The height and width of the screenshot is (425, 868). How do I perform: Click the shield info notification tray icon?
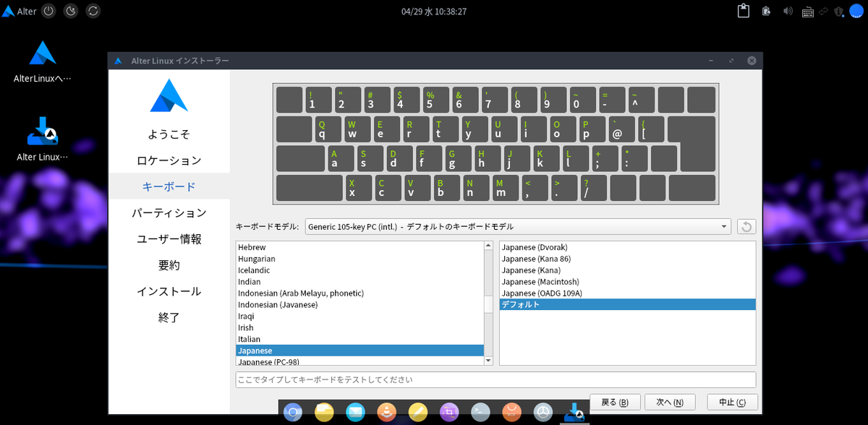[x=839, y=11]
